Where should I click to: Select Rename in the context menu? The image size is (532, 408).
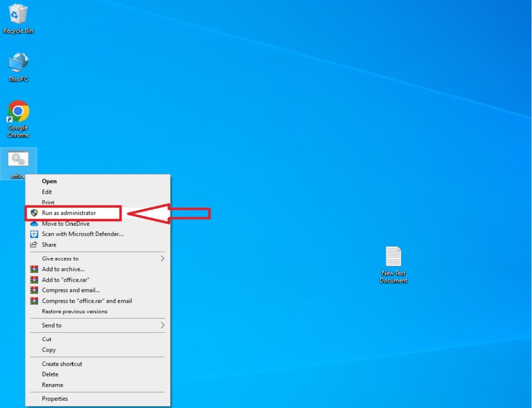tap(98, 385)
